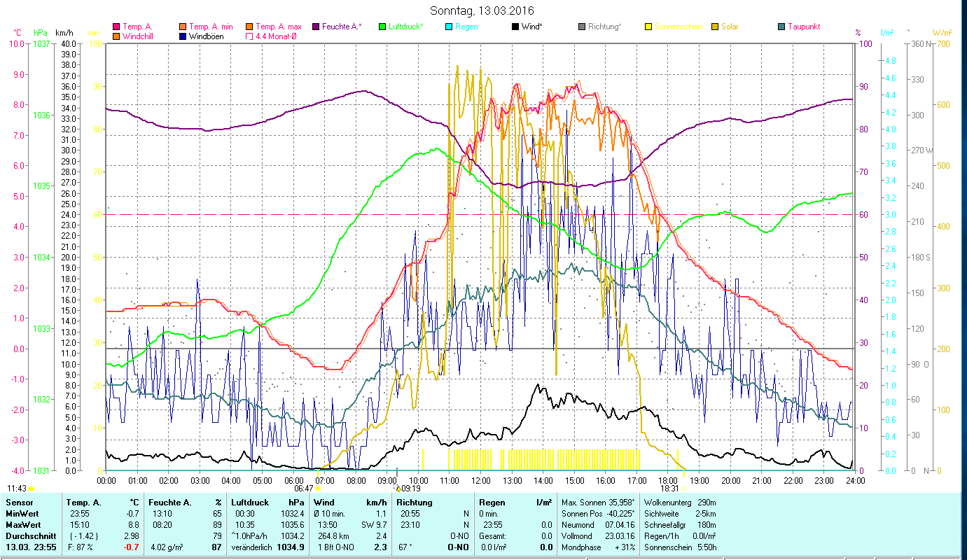The height and width of the screenshot is (560, 967).
Task: Click the 12:00 label on time axis
Action: [481, 481]
